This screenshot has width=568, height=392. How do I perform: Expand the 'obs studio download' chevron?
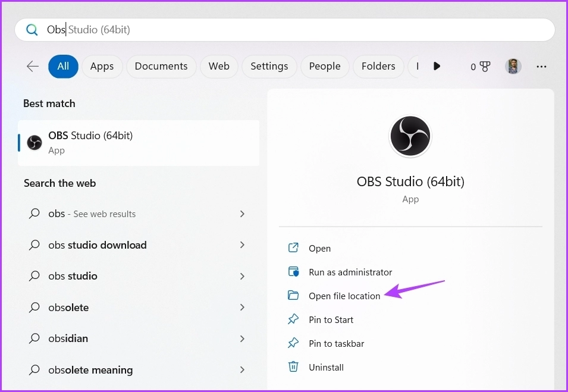[242, 245]
